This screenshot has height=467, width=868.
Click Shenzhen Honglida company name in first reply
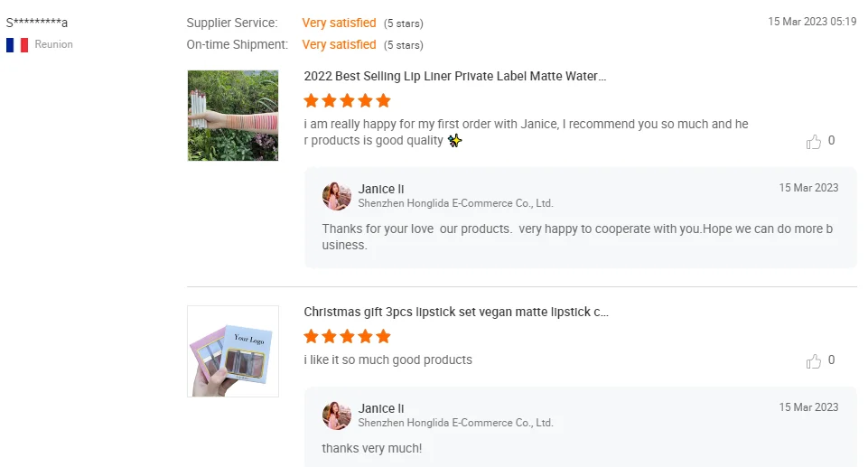[x=455, y=203]
